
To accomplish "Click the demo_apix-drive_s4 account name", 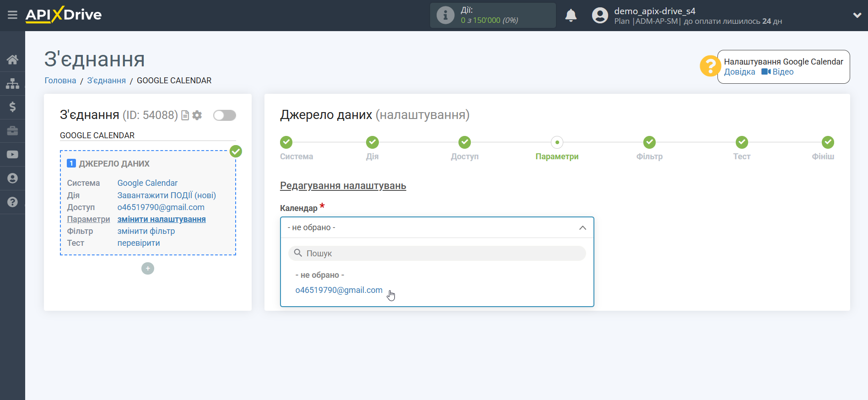I will [655, 11].
